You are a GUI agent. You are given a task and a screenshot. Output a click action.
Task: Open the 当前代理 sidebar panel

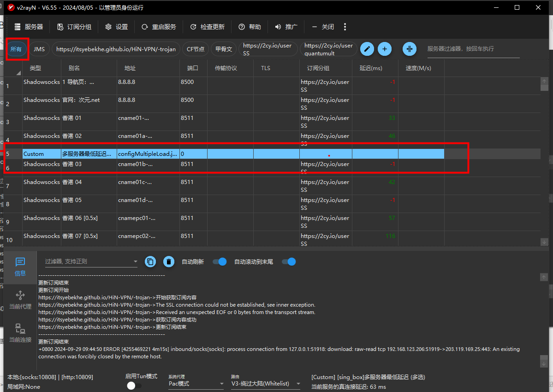20,300
